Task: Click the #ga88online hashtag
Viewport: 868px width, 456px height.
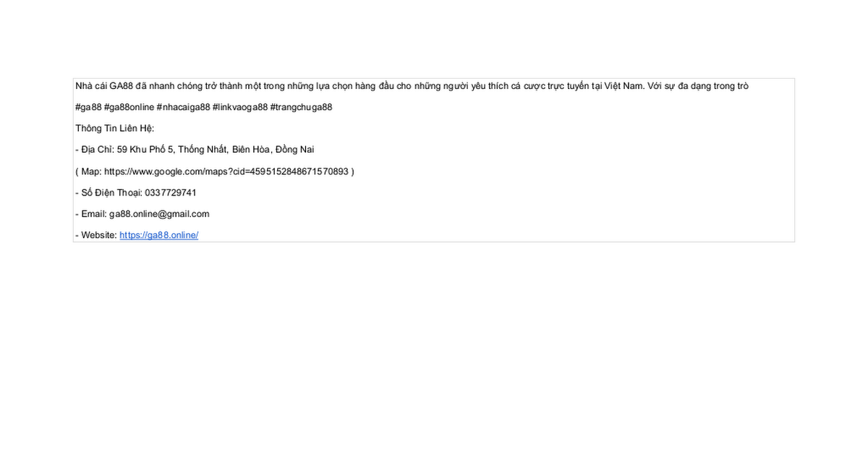Action: (129, 107)
